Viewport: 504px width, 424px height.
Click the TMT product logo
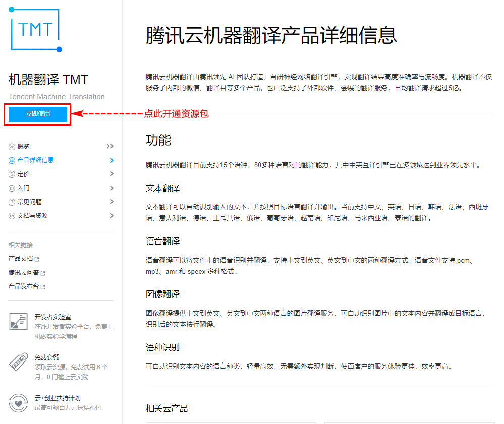[35, 29]
